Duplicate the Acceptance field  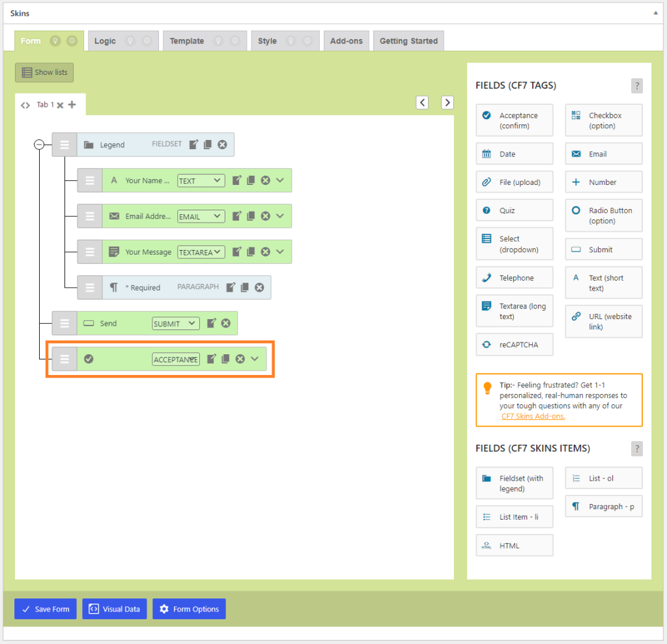(225, 359)
